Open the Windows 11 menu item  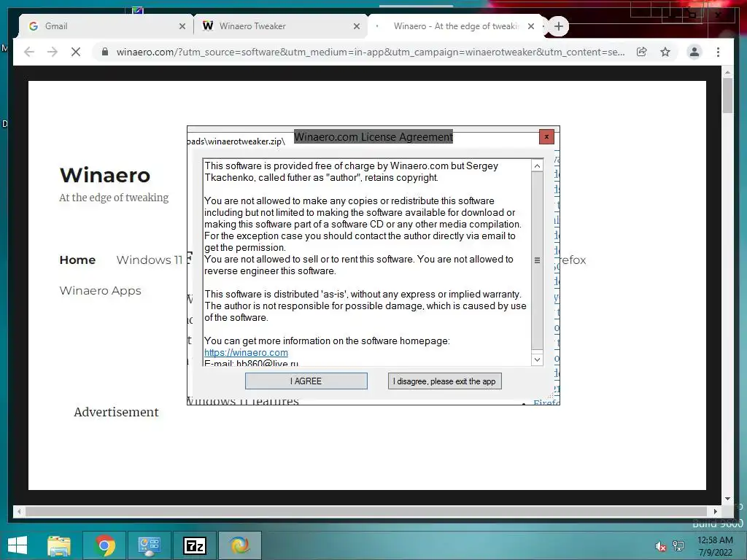pos(149,260)
